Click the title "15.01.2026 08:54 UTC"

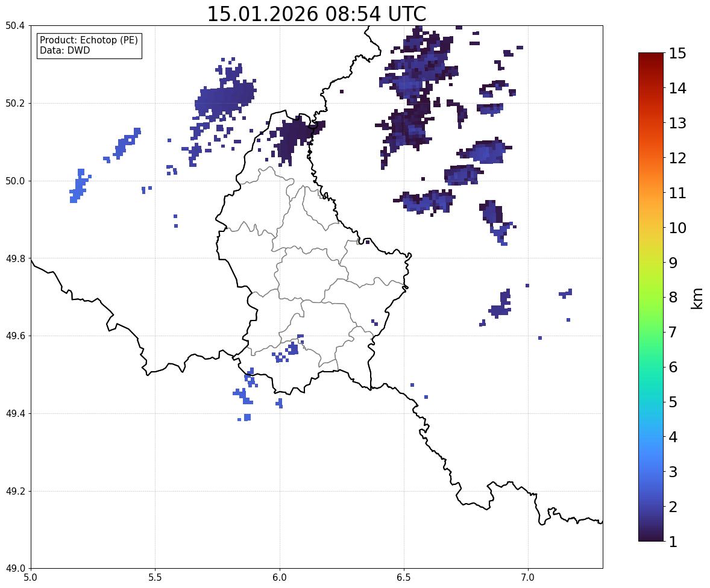316,14
